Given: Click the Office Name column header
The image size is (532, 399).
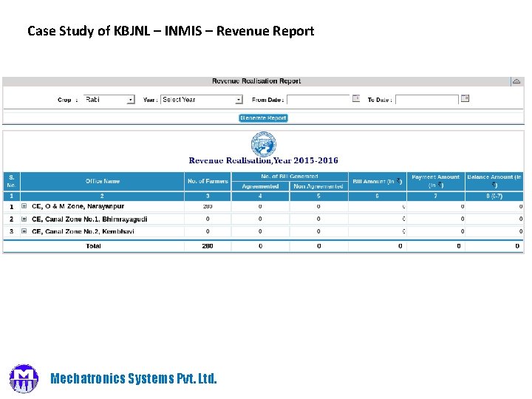Looking at the screenshot, I should point(103,181).
